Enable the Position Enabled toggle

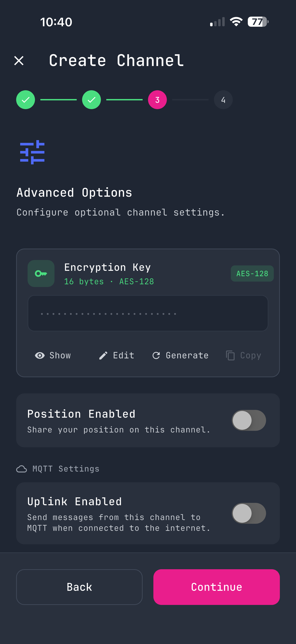(x=249, y=420)
